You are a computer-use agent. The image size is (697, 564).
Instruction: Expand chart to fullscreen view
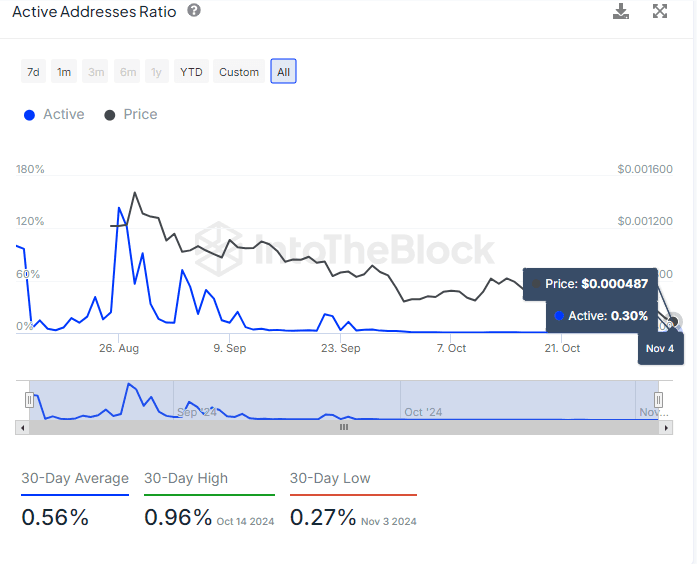(660, 11)
